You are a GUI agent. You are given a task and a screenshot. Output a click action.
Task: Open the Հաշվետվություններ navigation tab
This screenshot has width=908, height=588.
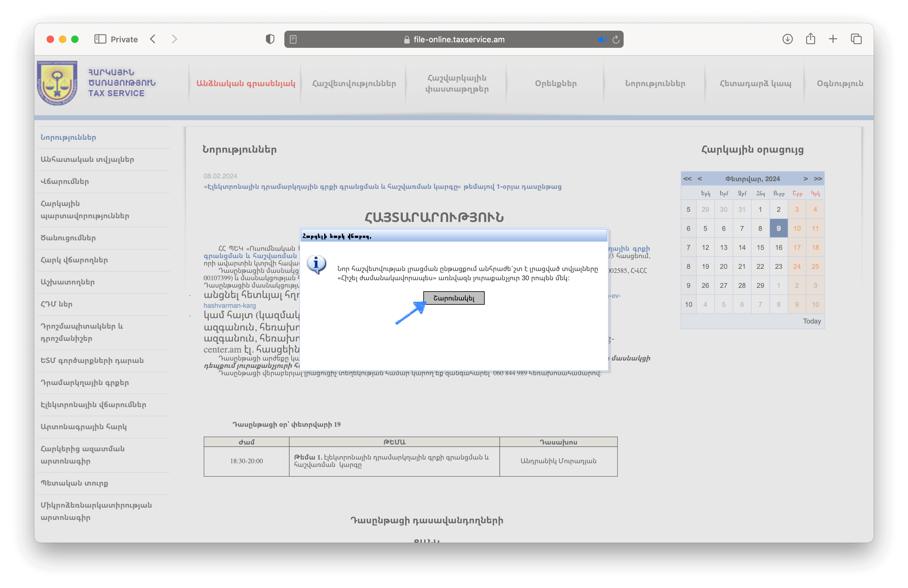point(354,83)
